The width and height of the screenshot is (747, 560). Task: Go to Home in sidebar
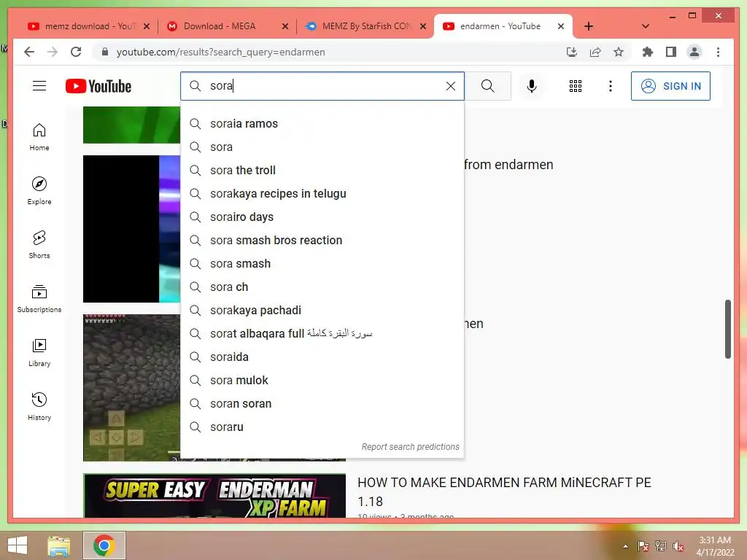click(39, 137)
